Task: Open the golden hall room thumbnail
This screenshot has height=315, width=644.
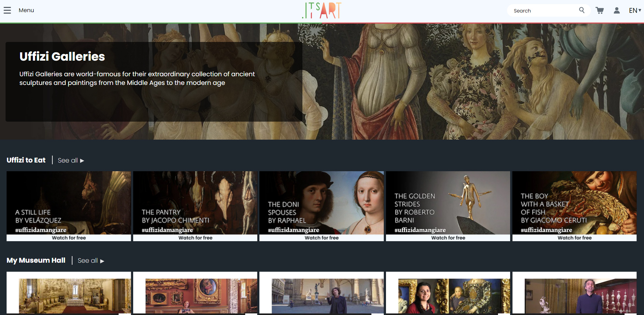Action: 69,293
